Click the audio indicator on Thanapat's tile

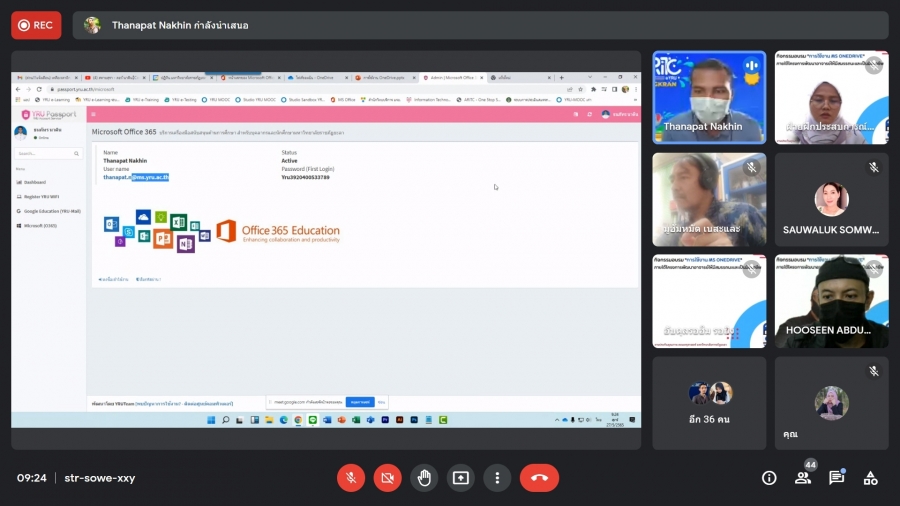(x=751, y=66)
